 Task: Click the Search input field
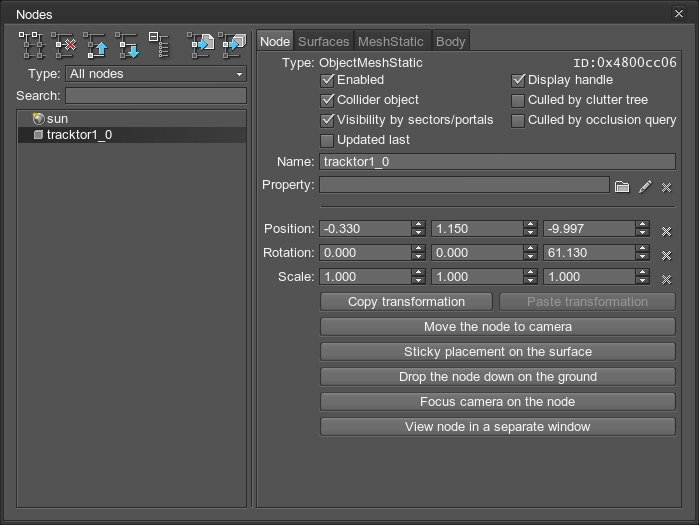(x=155, y=96)
